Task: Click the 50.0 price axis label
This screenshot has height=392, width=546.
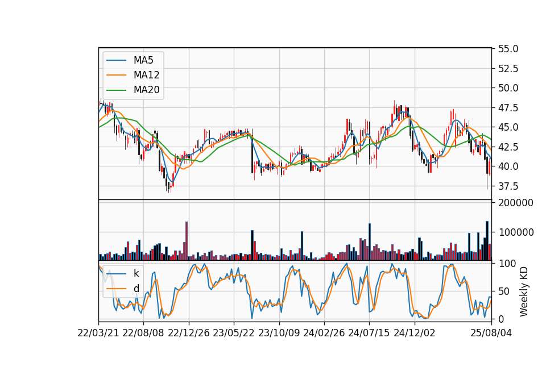Action: click(508, 88)
